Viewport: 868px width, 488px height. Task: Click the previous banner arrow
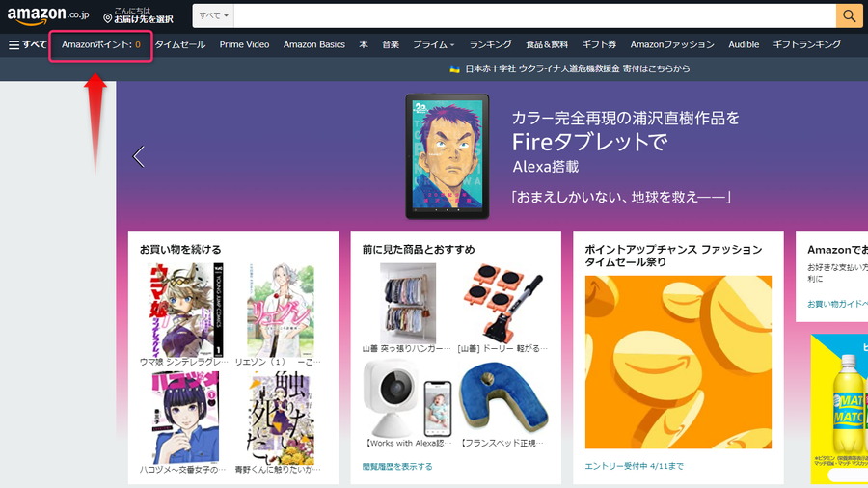138,156
